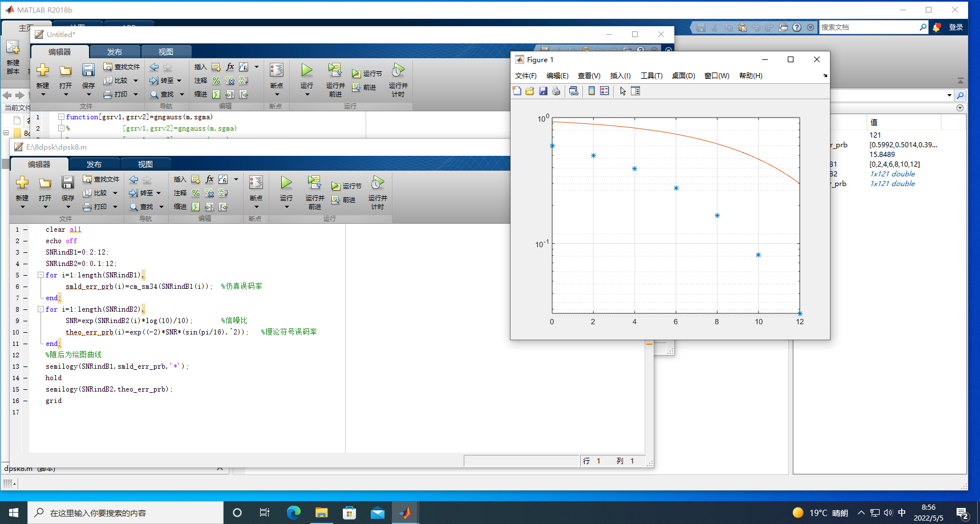This screenshot has width=980, height=524.
Task: Expand the 运行 dropdown arrow in dpsk8.m editor
Action: 286,207
